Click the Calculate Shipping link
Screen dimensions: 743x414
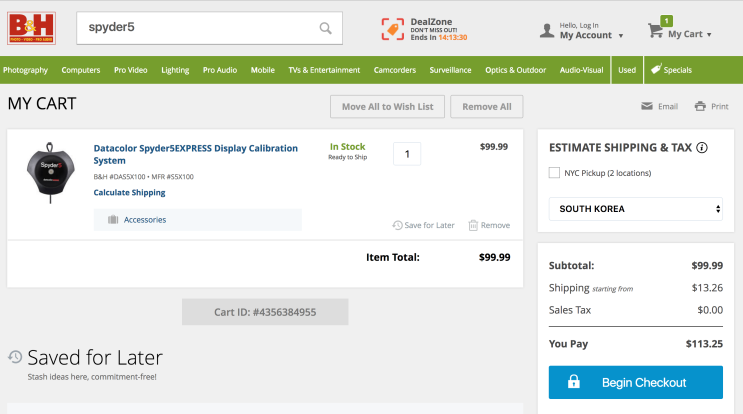click(x=129, y=192)
